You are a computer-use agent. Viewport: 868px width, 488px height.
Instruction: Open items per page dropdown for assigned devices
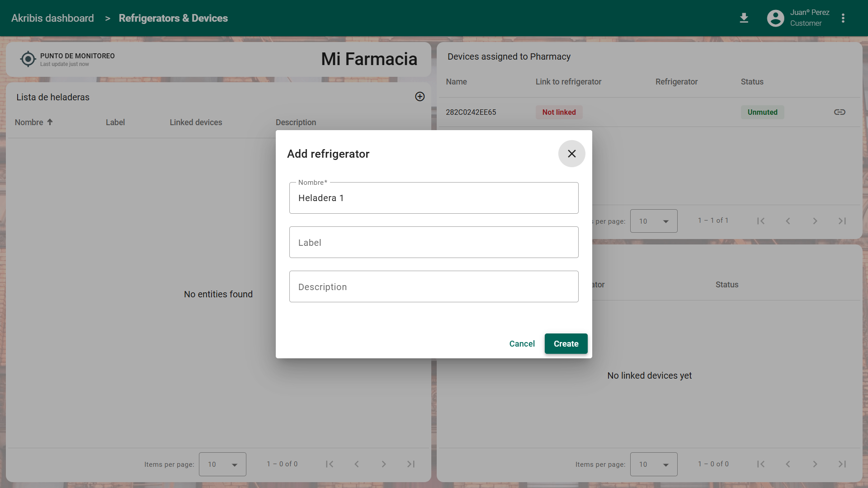click(x=654, y=221)
